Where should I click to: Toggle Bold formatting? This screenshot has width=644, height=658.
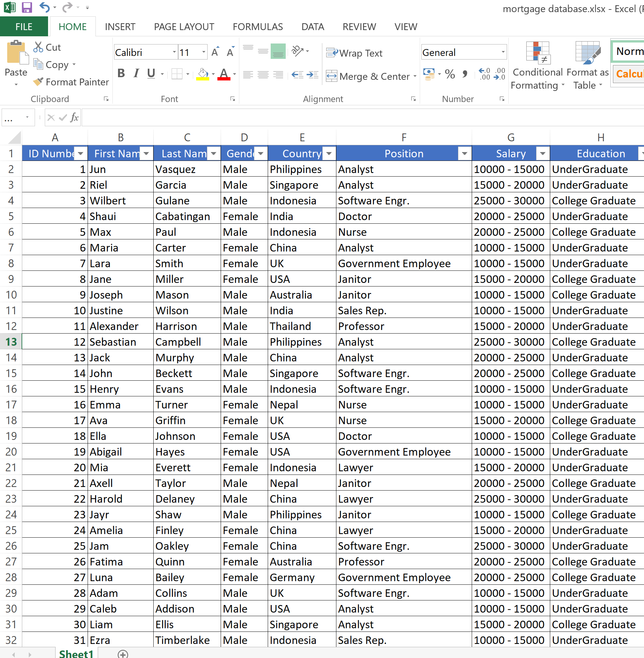click(x=121, y=73)
